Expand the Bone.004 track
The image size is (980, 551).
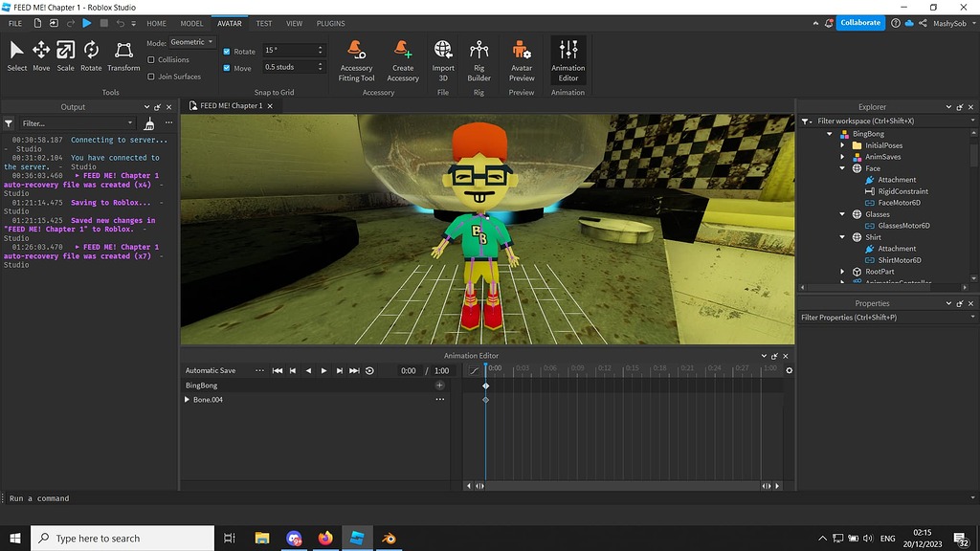187,400
